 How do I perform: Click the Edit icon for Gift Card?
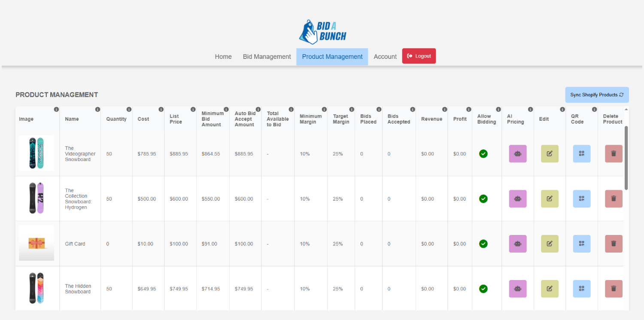click(550, 244)
